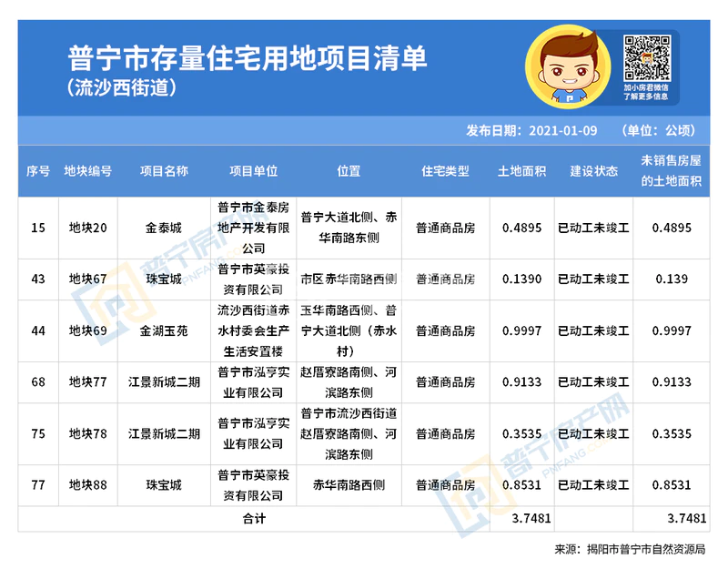This screenshot has height=569, width=728.
Task: Click land area value 0.9997
Action: pos(521,331)
